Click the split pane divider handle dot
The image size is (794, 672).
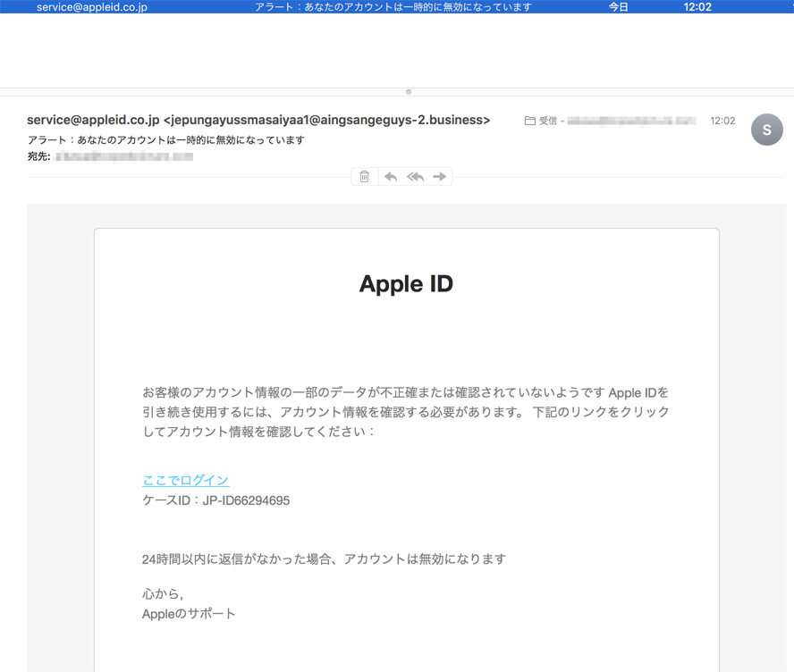coord(409,92)
